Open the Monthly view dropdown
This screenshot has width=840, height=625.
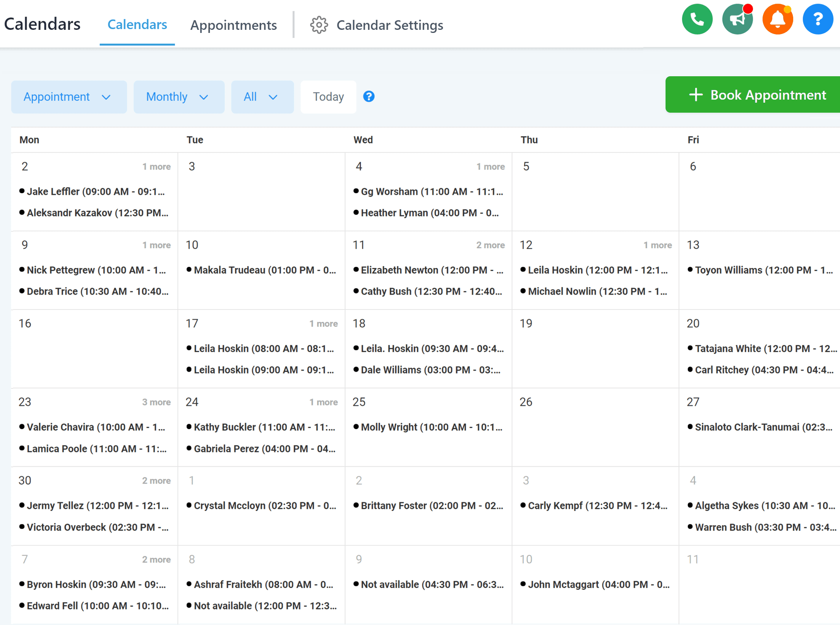point(178,97)
